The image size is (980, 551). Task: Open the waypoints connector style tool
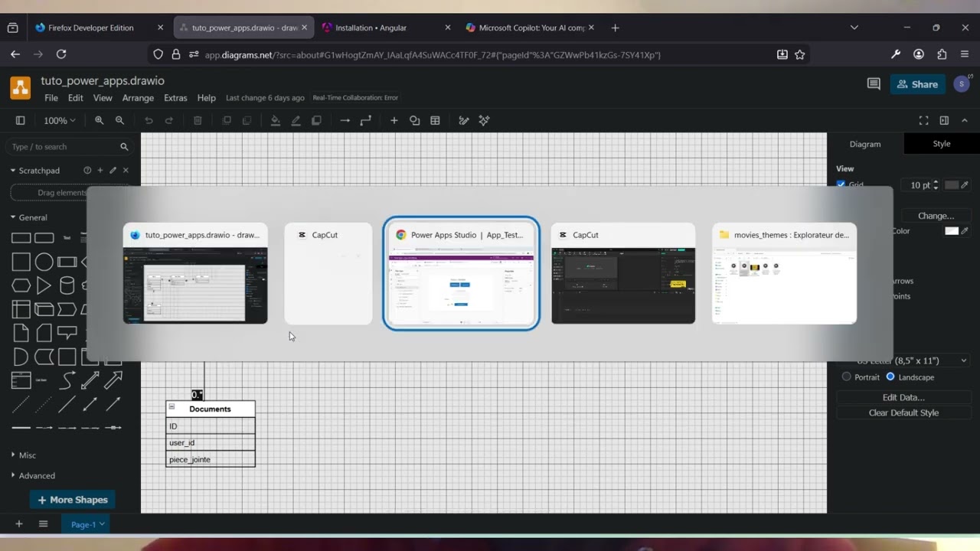(366, 120)
